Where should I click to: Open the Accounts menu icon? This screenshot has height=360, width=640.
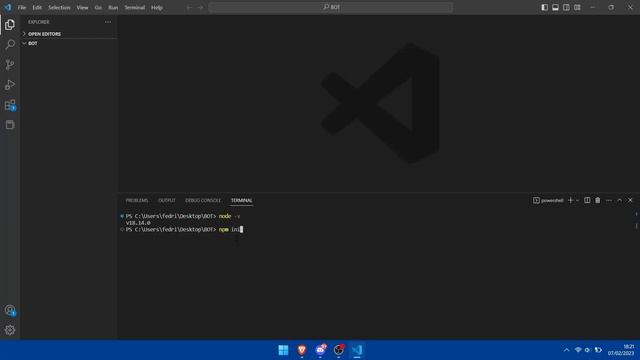10,310
